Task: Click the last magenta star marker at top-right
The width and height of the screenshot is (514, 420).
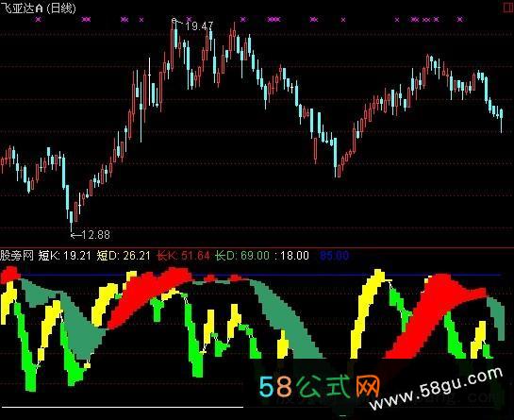Action: (460, 20)
